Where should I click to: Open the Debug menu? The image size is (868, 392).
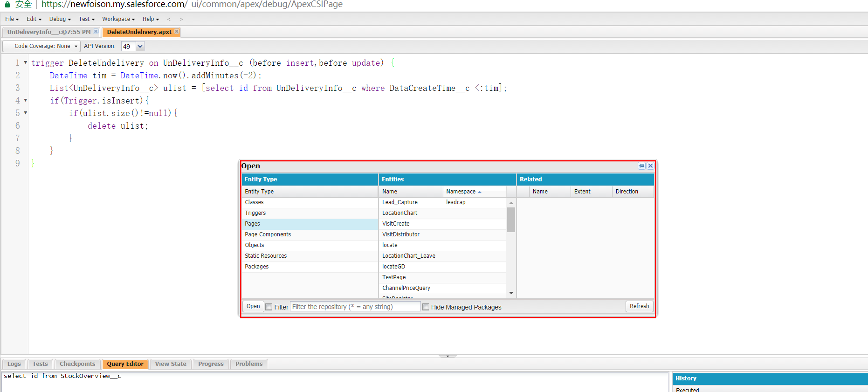(60, 19)
